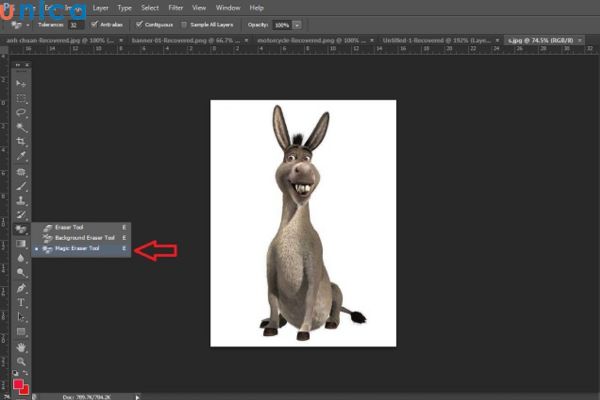600x400 pixels.
Task: Select the Move tool
Action: click(x=21, y=83)
